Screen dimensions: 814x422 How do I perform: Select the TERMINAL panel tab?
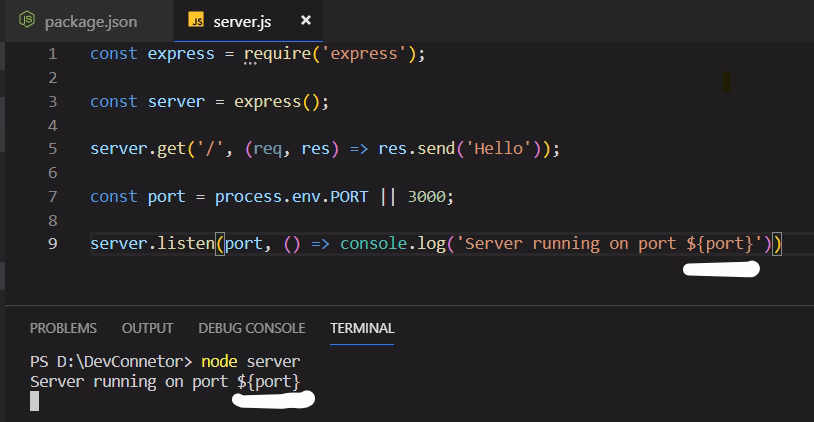(362, 329)
